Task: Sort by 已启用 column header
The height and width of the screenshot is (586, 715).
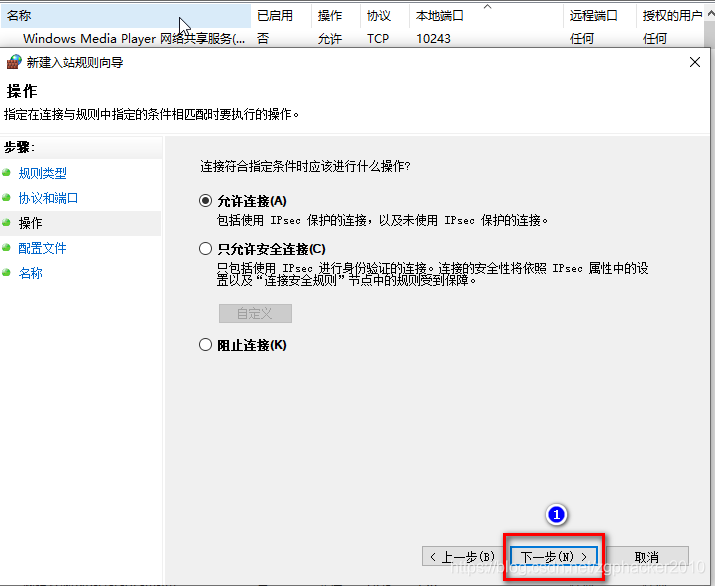Action: pyautogui.click(x=281, y=16)
